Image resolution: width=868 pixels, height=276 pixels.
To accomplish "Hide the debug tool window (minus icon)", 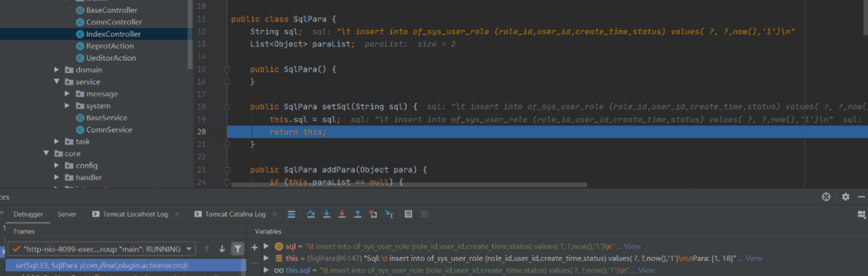I will pos(863,196).
